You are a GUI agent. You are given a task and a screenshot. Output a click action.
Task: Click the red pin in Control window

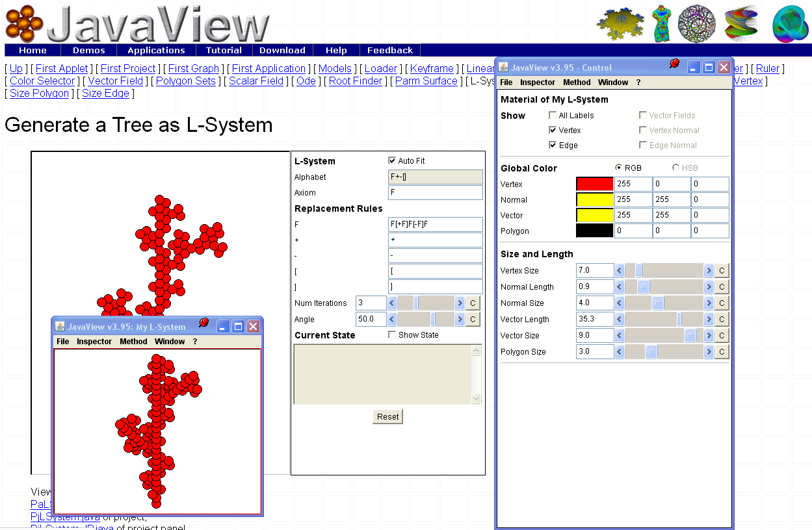click(674, 63)
